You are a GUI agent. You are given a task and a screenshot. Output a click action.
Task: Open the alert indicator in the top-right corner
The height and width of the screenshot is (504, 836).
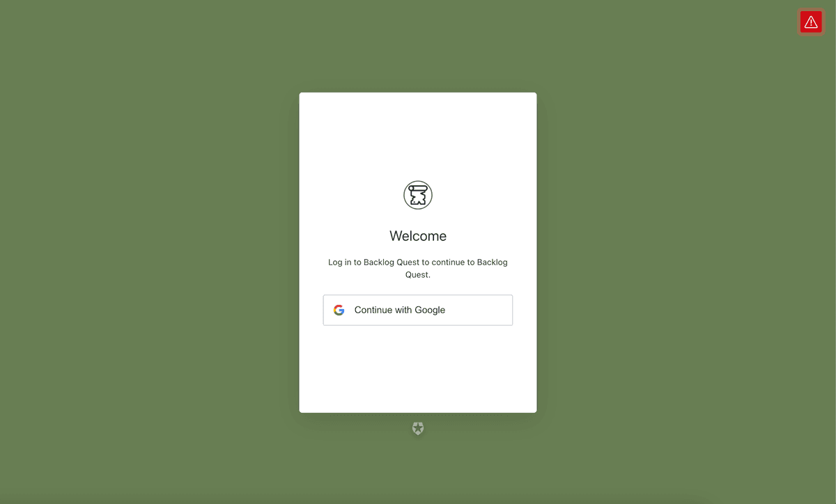pyautogui.click(x=810, y=22)
